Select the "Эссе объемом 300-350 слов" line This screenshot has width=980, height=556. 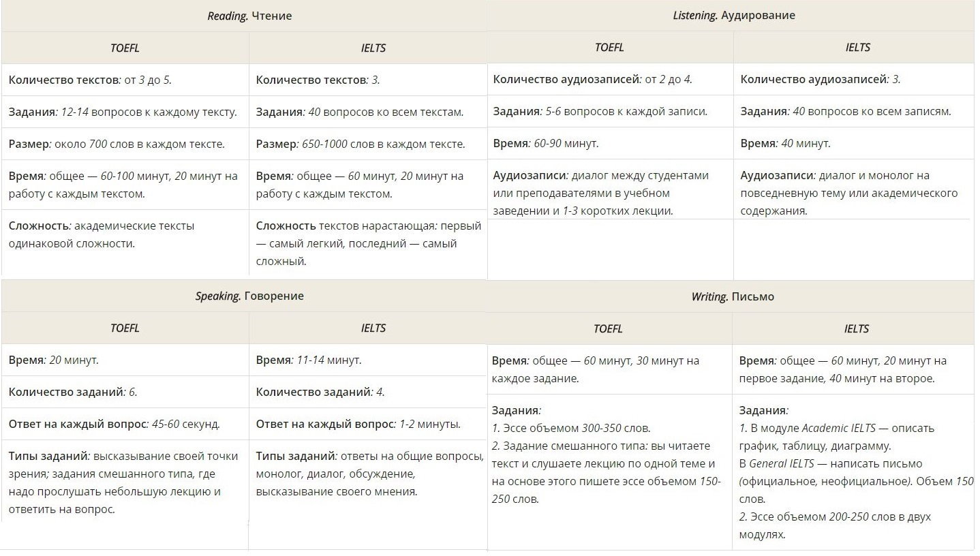[x=571, y=428]
